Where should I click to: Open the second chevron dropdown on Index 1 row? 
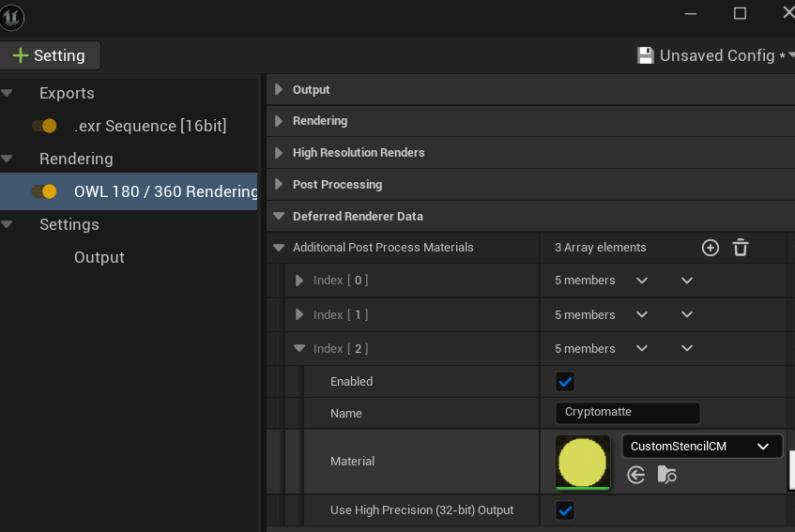coord(687,314)
